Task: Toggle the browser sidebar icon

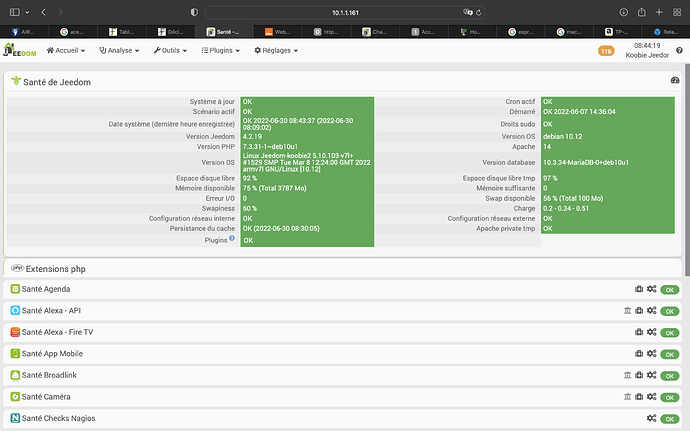Action: click(15, 12)
